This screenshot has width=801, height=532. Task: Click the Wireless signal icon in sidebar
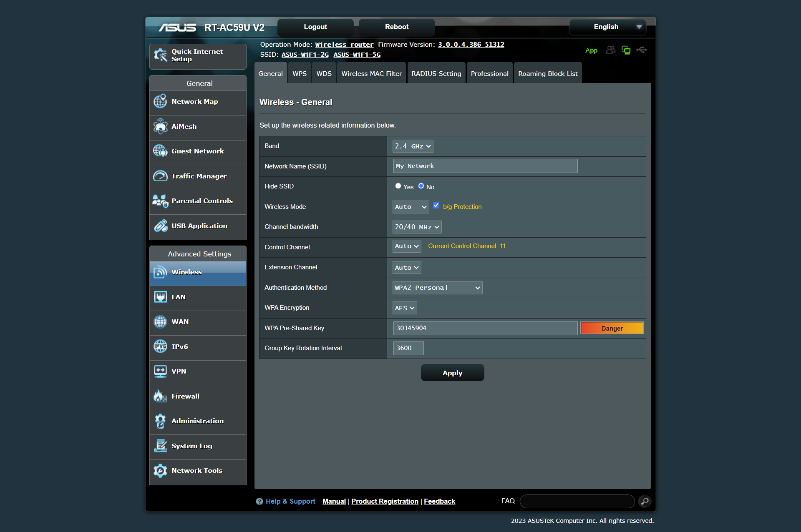160,272
